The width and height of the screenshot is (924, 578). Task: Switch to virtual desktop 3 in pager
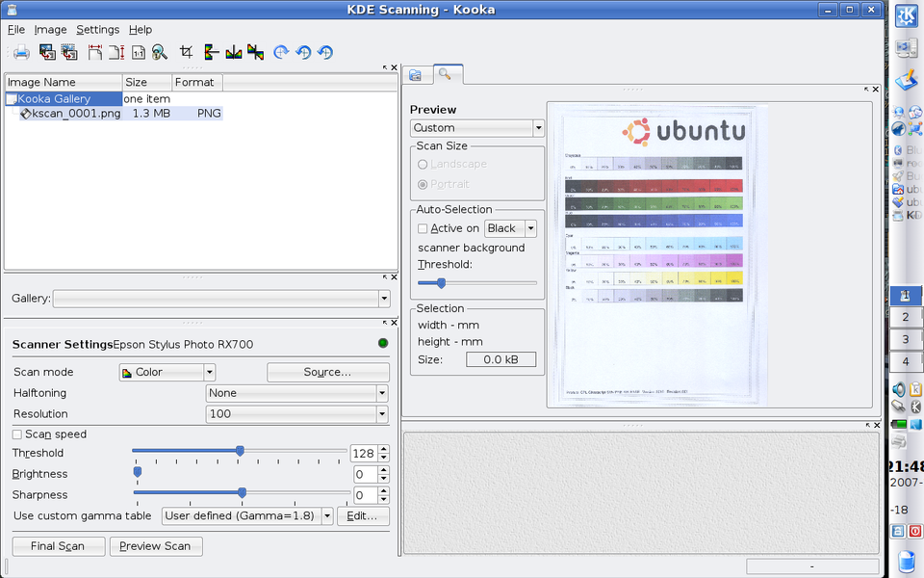coord(906,339)
